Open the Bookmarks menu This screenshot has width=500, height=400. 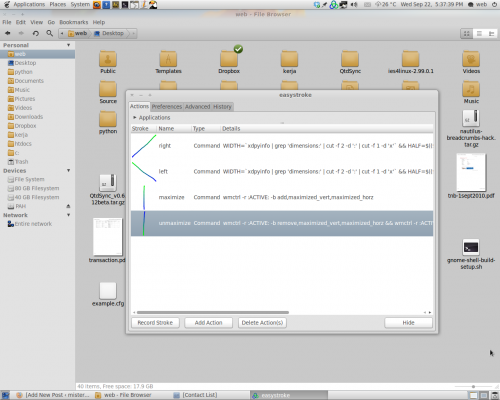(74, 22)
